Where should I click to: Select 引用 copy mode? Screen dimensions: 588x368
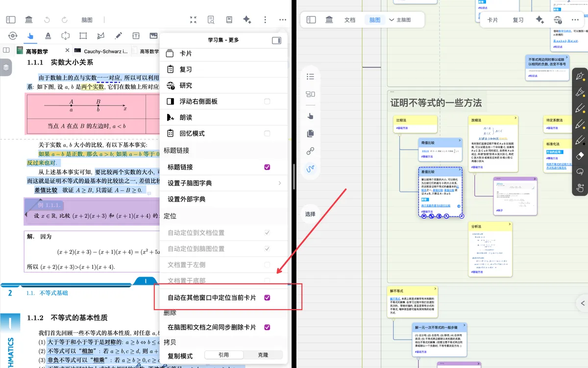click(223, 355)
